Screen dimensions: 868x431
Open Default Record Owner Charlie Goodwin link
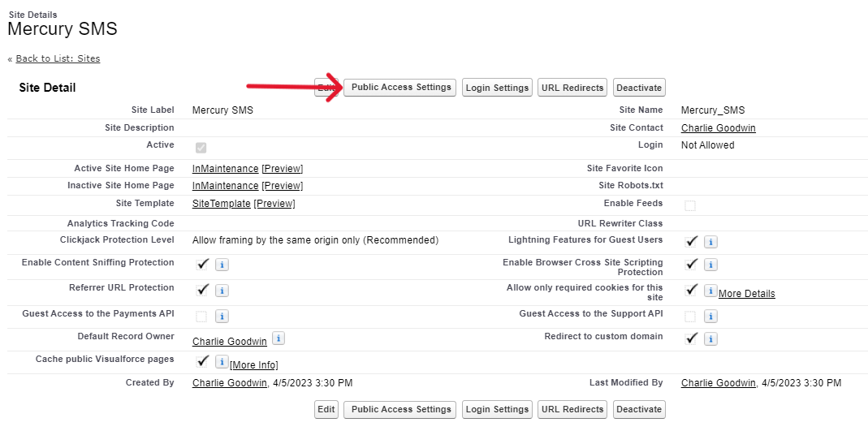230,342
